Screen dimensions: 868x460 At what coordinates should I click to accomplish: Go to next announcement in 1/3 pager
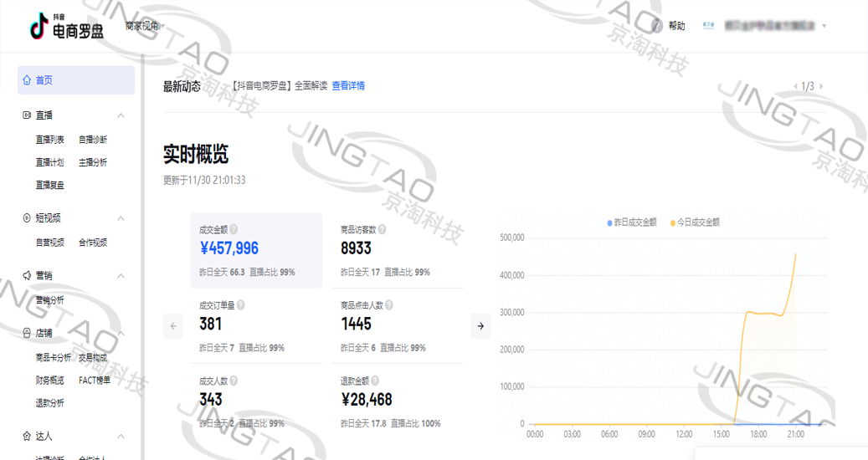(822, 86)
